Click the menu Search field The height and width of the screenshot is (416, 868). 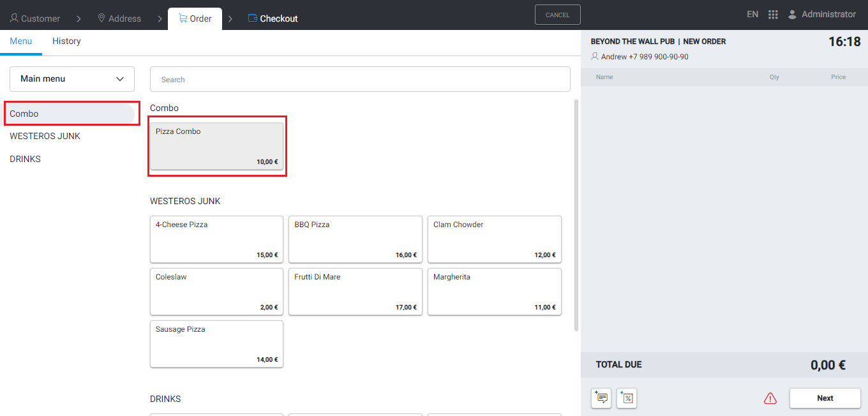click(x=360, y=80)
